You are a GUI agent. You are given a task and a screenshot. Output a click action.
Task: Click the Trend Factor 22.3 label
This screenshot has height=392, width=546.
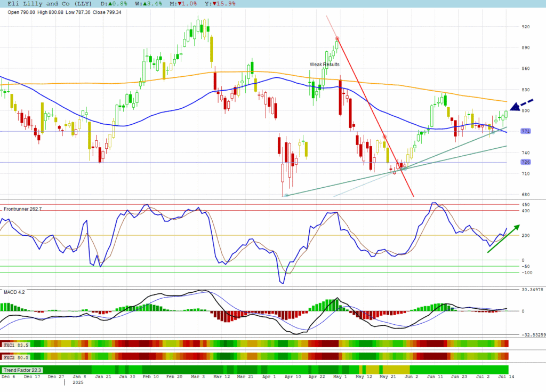(x=22, y=370)
